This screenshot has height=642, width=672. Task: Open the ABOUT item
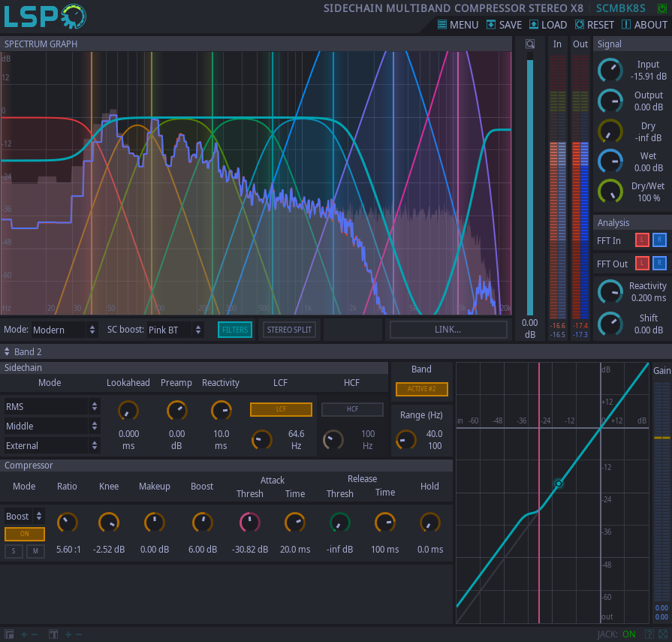tap(644, 25)
